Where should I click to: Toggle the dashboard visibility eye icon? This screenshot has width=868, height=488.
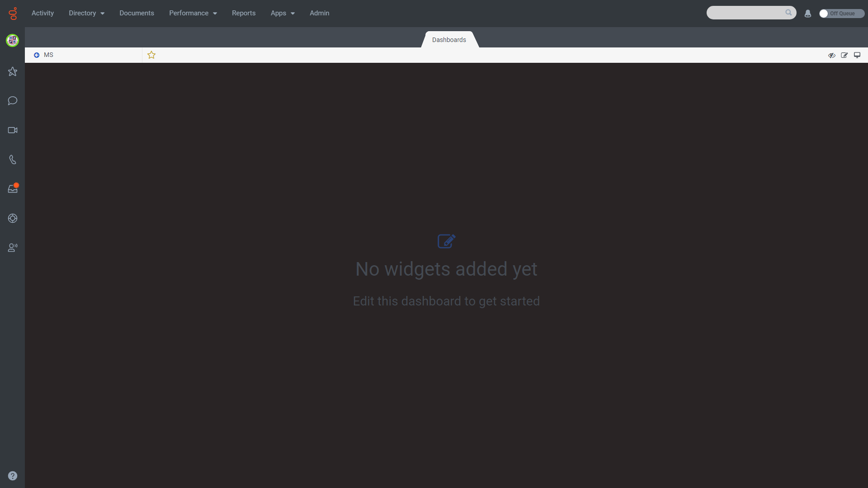pos(831,55)
